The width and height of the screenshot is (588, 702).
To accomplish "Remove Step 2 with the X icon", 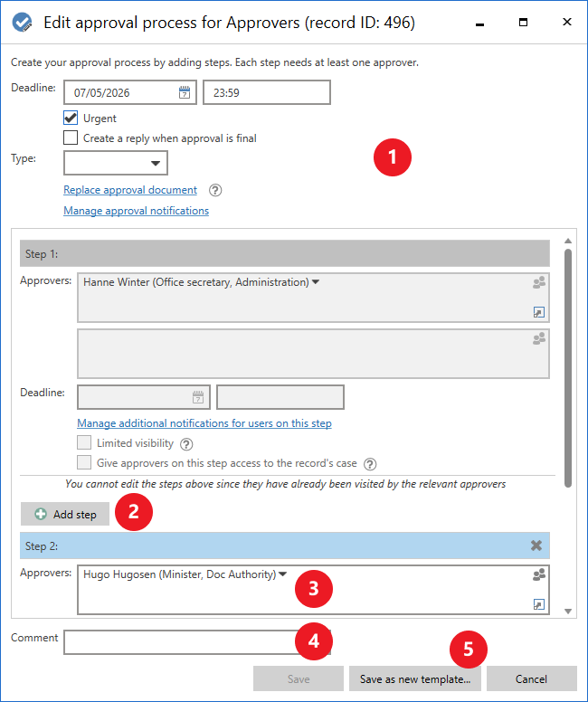I will click(536, 545).
